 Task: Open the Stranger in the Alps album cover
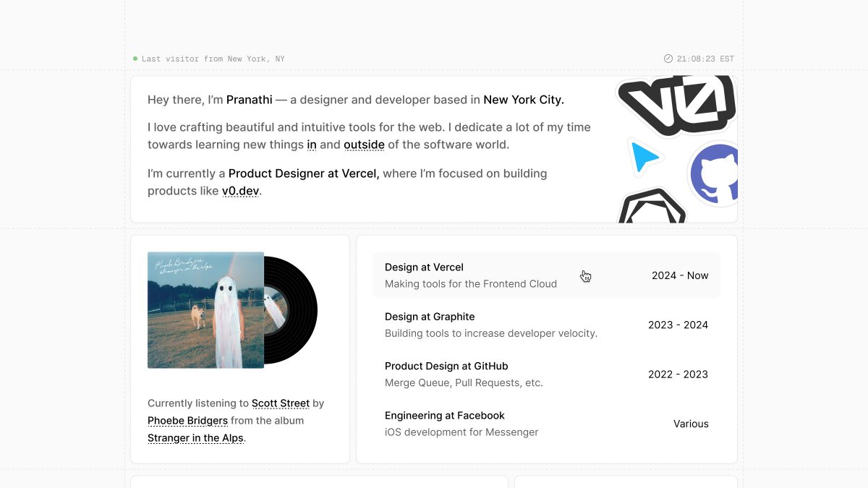pyautogui.click(x=205, y=309)
